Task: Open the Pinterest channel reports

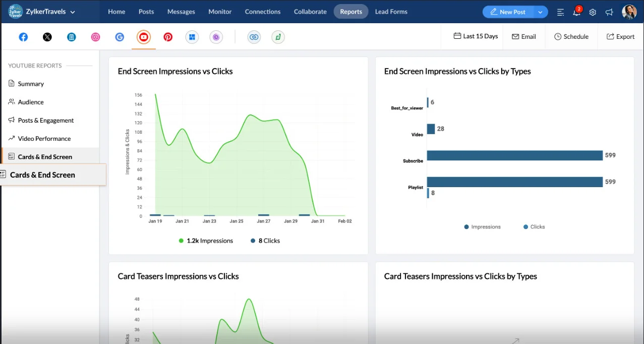Action: [x=168, y=37]
